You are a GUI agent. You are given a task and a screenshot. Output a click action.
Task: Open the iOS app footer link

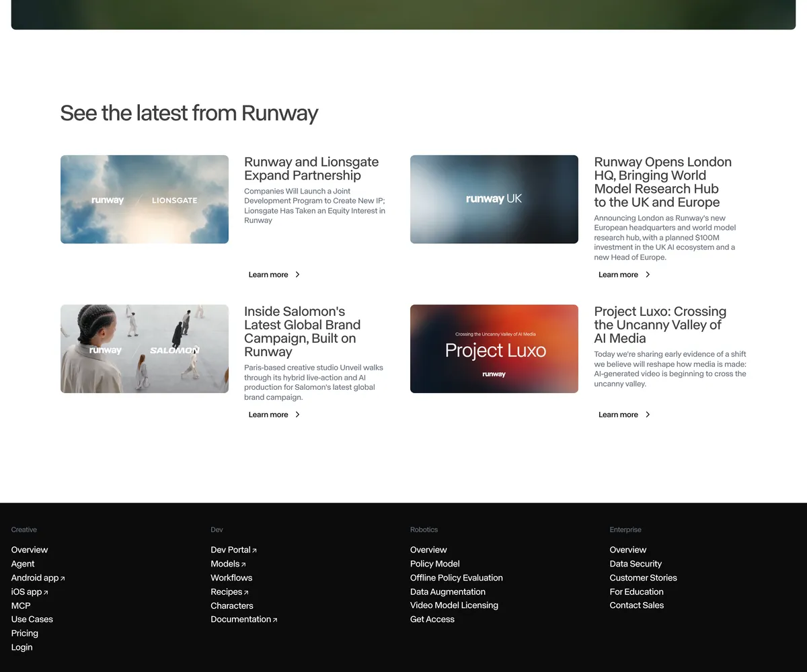pos(30,592)
